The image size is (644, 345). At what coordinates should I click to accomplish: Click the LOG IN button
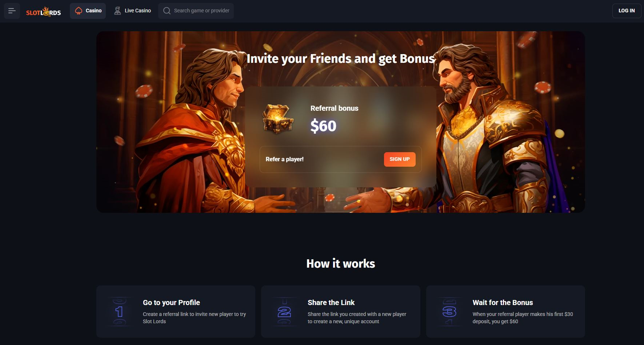(627, 11)
